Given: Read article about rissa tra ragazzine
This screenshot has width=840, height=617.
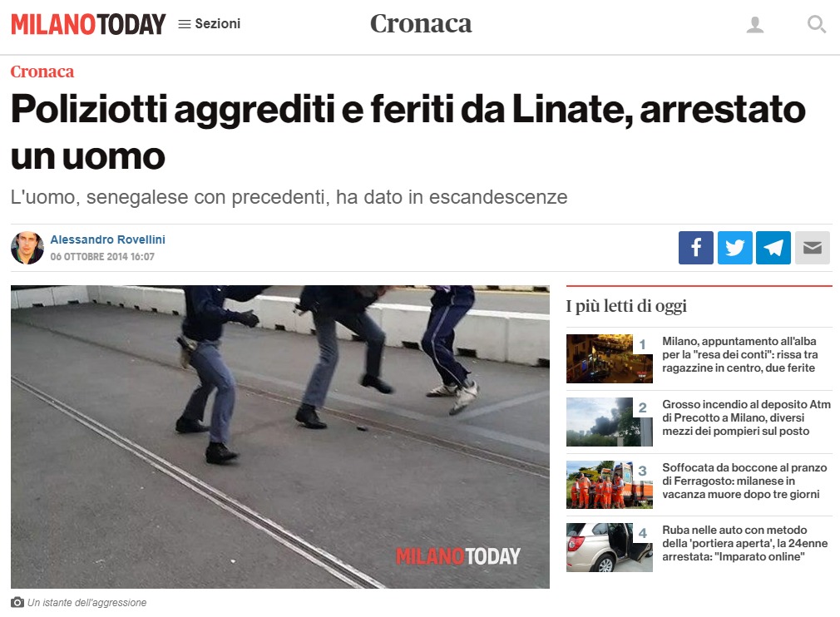Looking at the screenshot, I should pyautogui.click(x=740, y=354).
